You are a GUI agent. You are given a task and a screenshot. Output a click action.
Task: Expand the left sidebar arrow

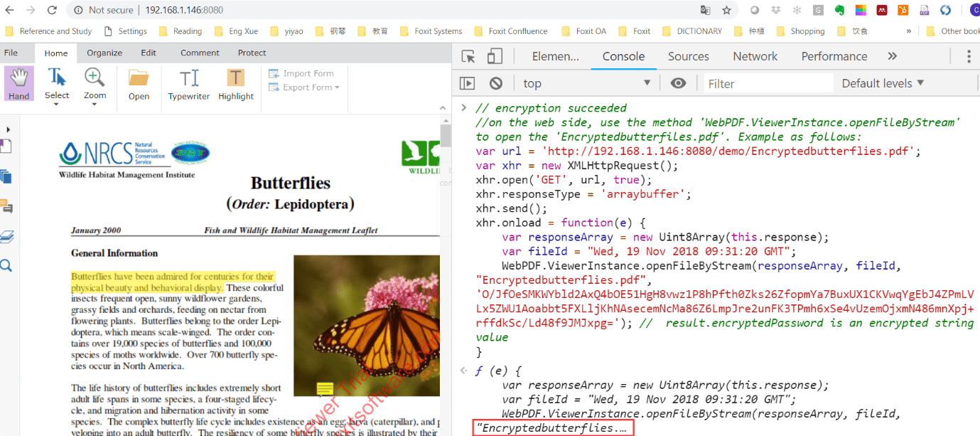click(x=8, y=129)
